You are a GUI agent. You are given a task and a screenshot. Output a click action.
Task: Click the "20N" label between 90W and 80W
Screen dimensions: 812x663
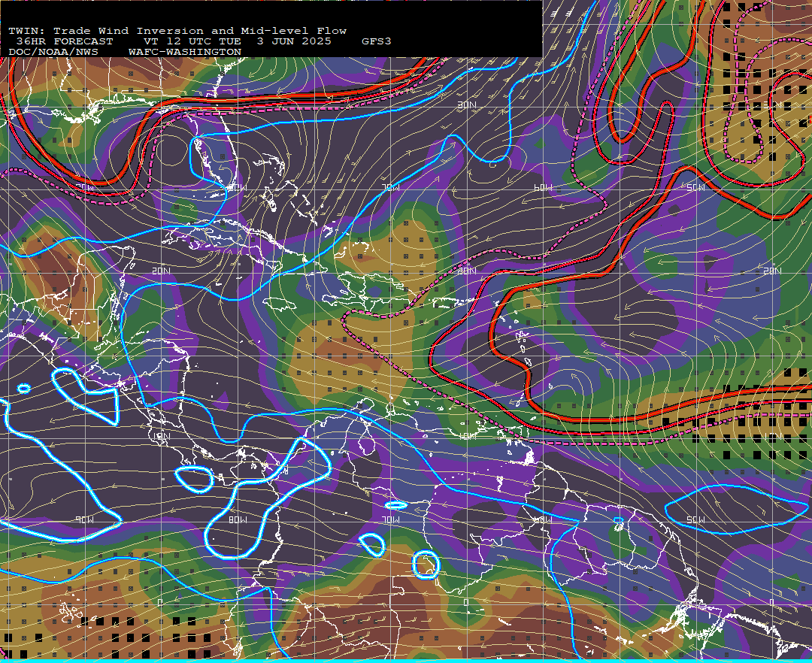[x=161, y=271]
